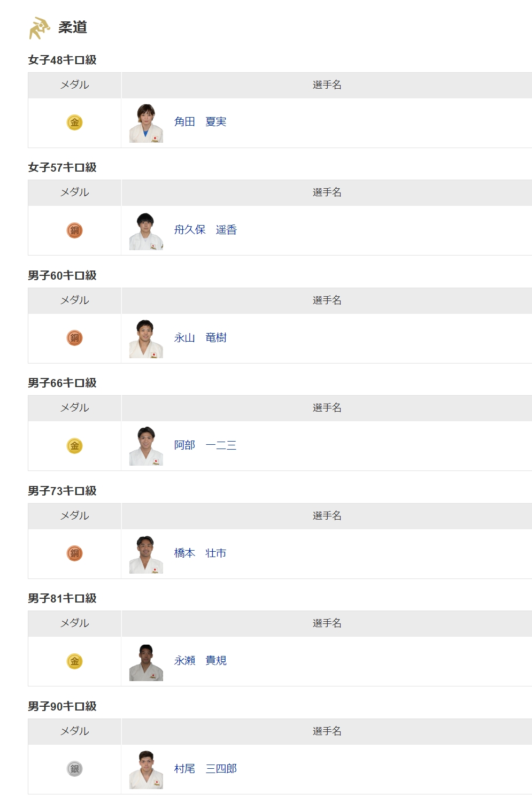Click the gold medal icon for 永瀬 貴規
Screen dimensions: 532x803
pyautogui.click(x=74, y=661)
